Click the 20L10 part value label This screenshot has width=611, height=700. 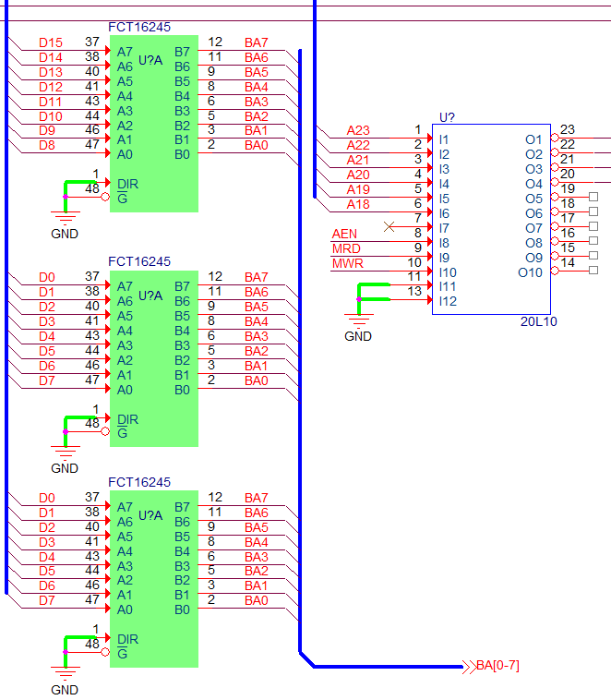(x=539, y=322)
